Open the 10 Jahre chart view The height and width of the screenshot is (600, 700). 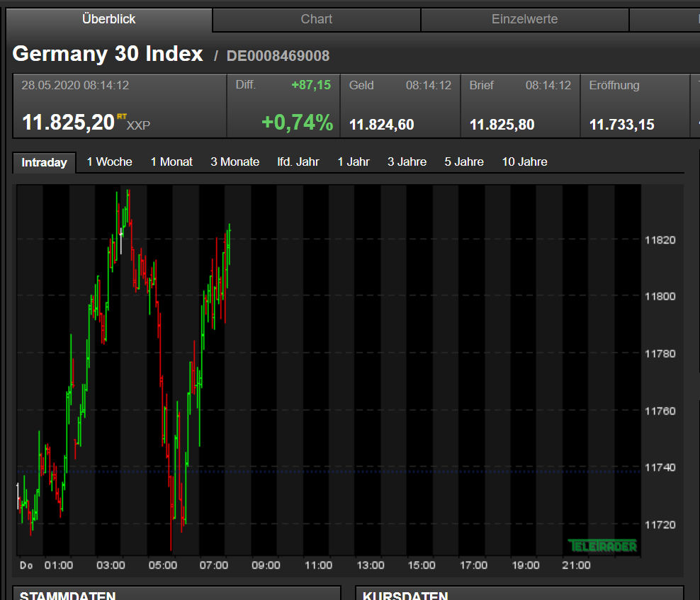click(x=524, y=162)
